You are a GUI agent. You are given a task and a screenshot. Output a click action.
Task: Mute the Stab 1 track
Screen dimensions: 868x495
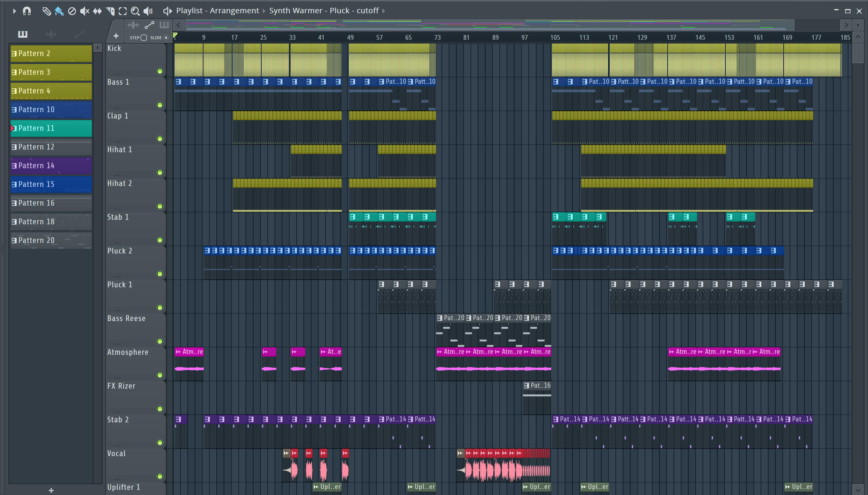[x=160, y=240]
